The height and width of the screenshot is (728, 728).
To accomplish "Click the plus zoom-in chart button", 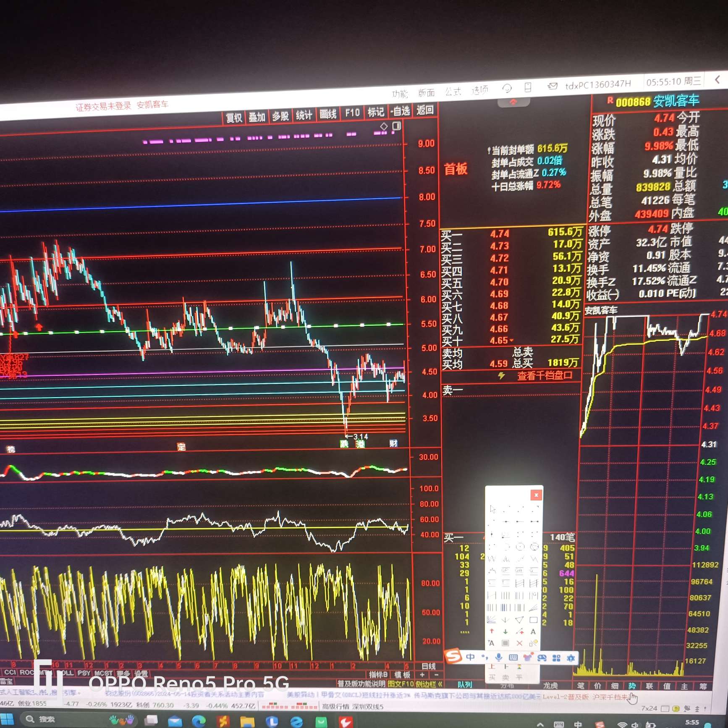I will click(423, 675).
